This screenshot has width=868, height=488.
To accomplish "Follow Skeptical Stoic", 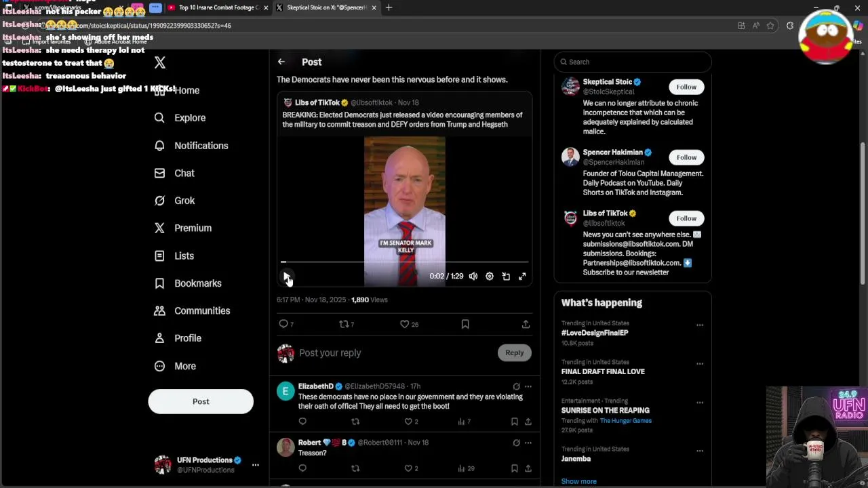I will pos(686,87).
